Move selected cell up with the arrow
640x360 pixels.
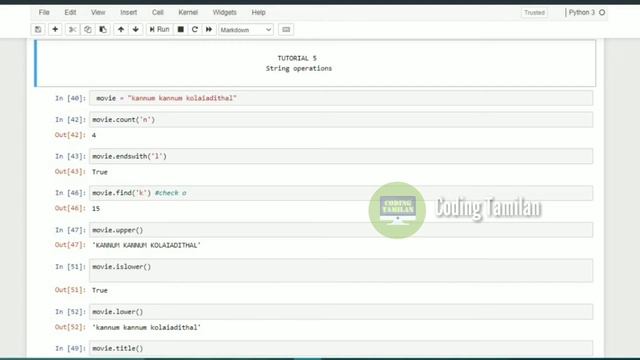click(x=121, y=29)
